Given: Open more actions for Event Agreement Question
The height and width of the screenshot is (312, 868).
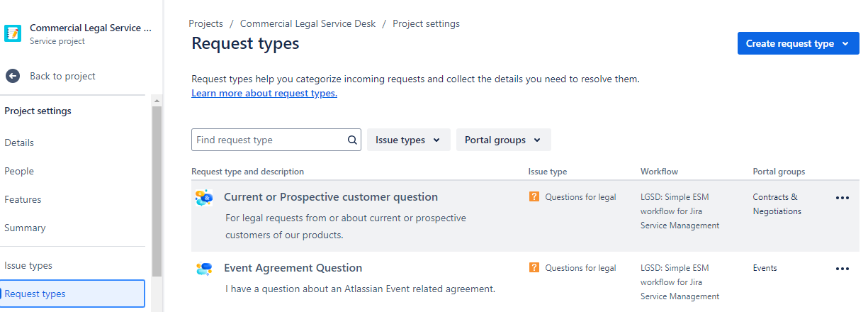Looking at the screenshot, I should 842,269.
